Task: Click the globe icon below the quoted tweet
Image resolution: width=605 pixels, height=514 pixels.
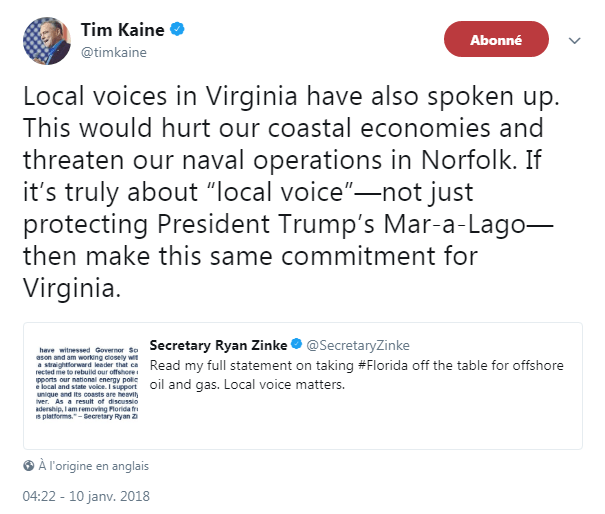Action: [28, 466]
